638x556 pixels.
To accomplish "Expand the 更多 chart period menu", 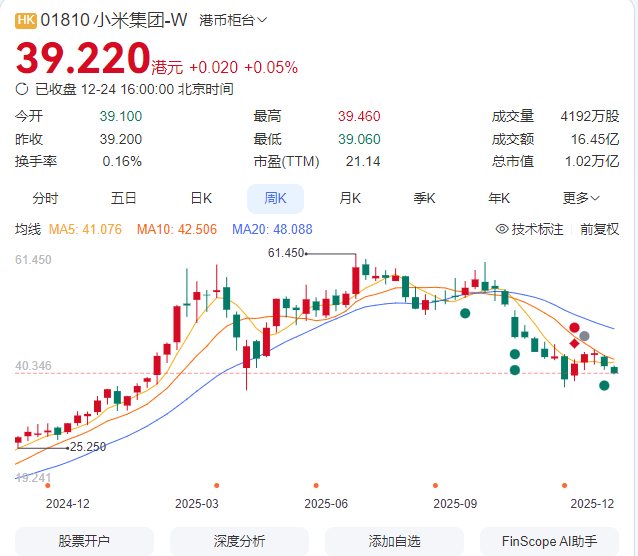I will pos(581,198).
